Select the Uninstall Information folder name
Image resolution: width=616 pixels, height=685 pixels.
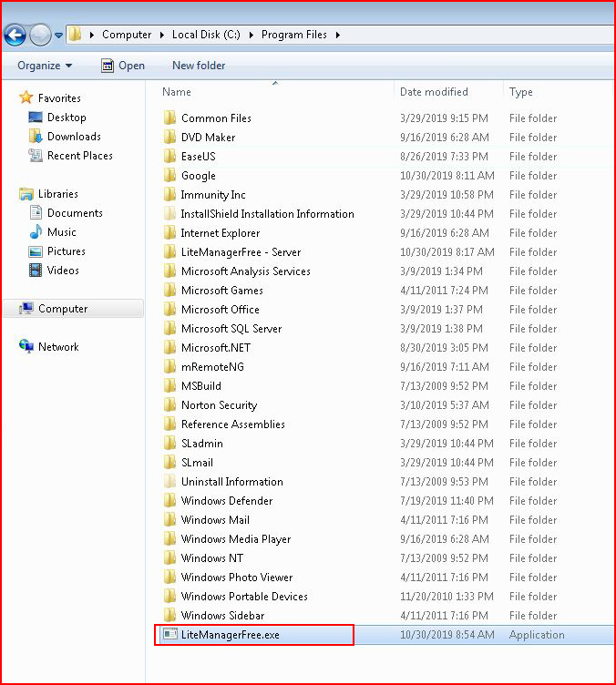point(232,482)
